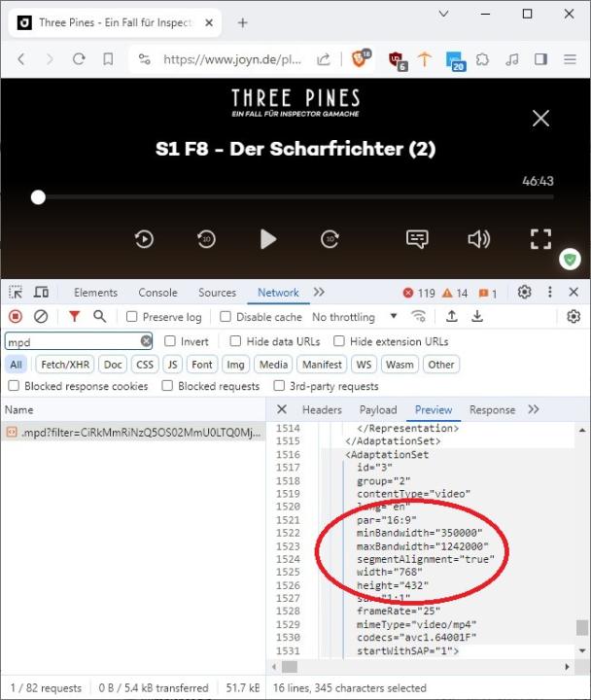Rewind the video 10 seconds
The width and height of the screenshot is (591, 700).
tap(206, 239)
